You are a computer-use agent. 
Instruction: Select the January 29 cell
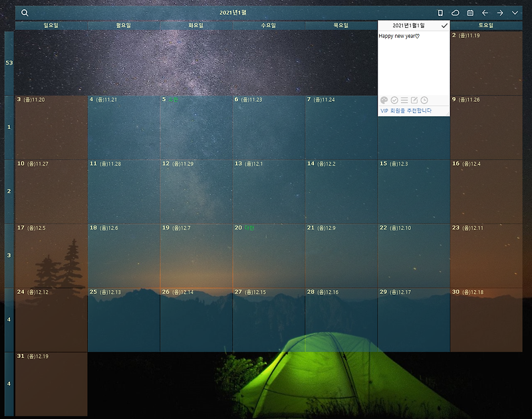point(414,320)
